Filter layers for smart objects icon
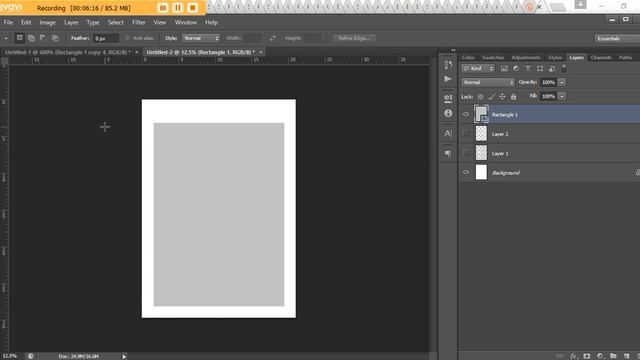The width and height of the screenshot is (640, 360). (552, 69)
